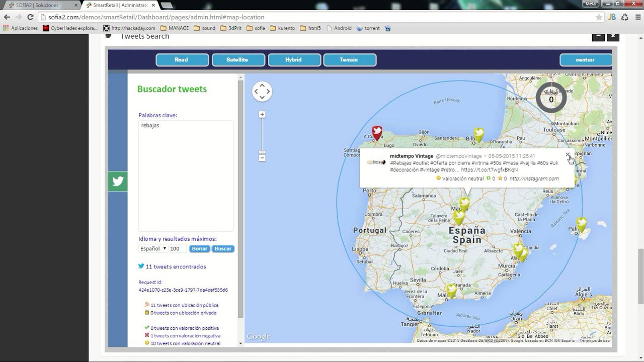The image size is (644, 362).
Task: Reload the page with refresh icon
Action: (x=31, y=17)
